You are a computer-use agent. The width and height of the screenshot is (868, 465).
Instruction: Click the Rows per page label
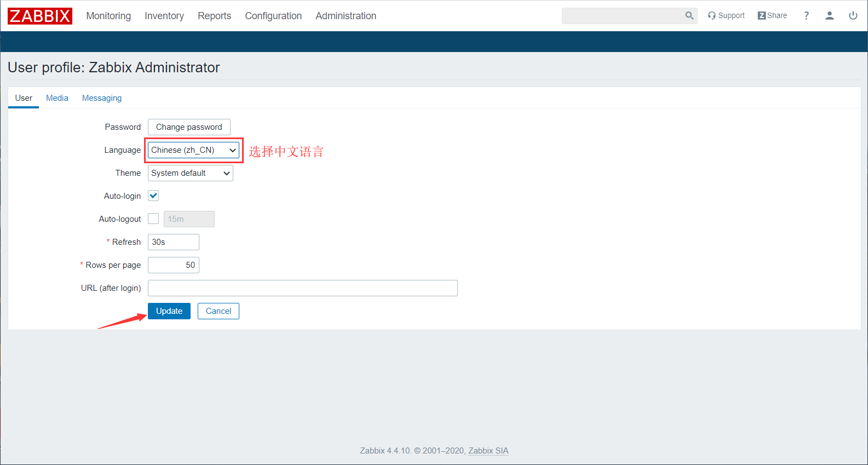click(x=113, y=265)
